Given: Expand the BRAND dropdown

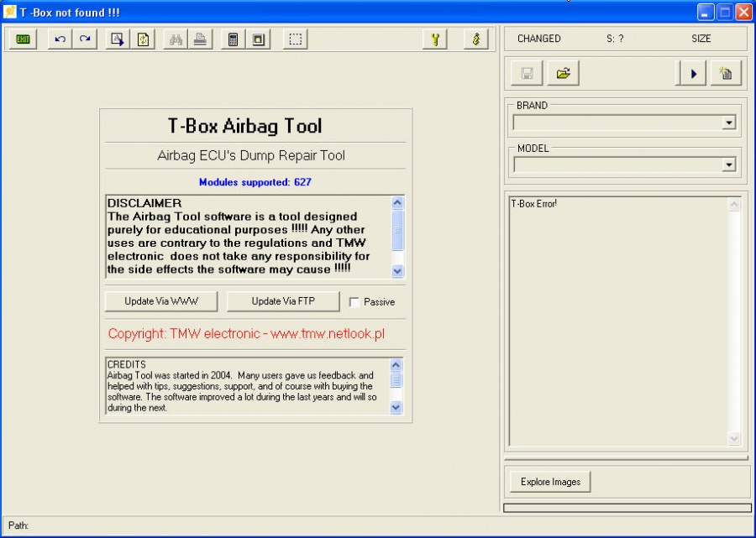Looking at the screenshot, I should click(x=728, y=123).
